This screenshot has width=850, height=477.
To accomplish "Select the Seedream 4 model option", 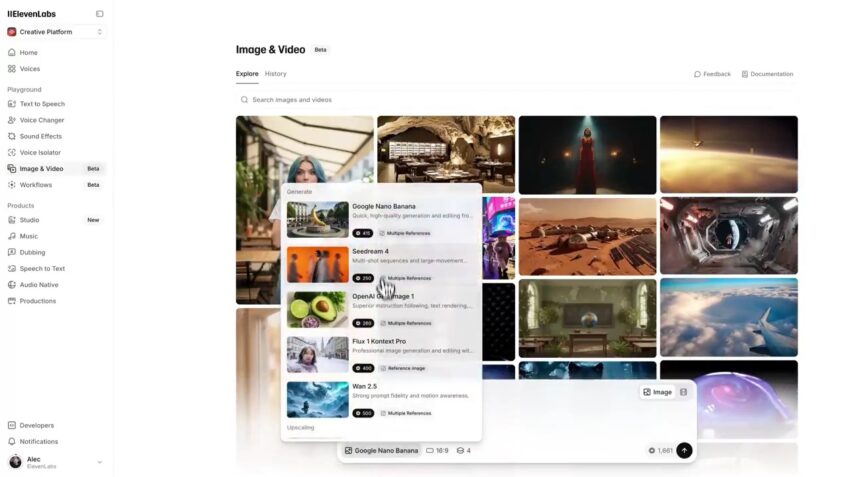I will point(381,265).
